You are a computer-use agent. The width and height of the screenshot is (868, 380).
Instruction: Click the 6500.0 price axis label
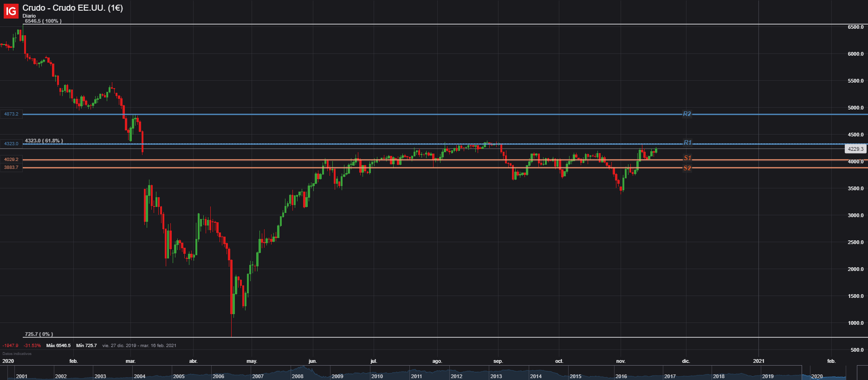(855, 27)
